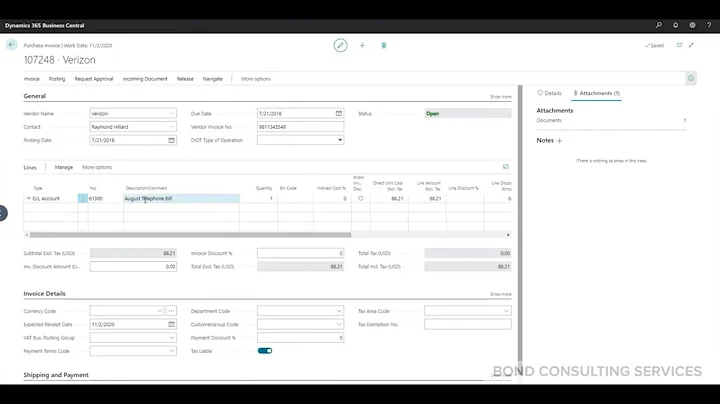Open Contact lookup ellipsis
Screen dimensions: 720x404
172,127
